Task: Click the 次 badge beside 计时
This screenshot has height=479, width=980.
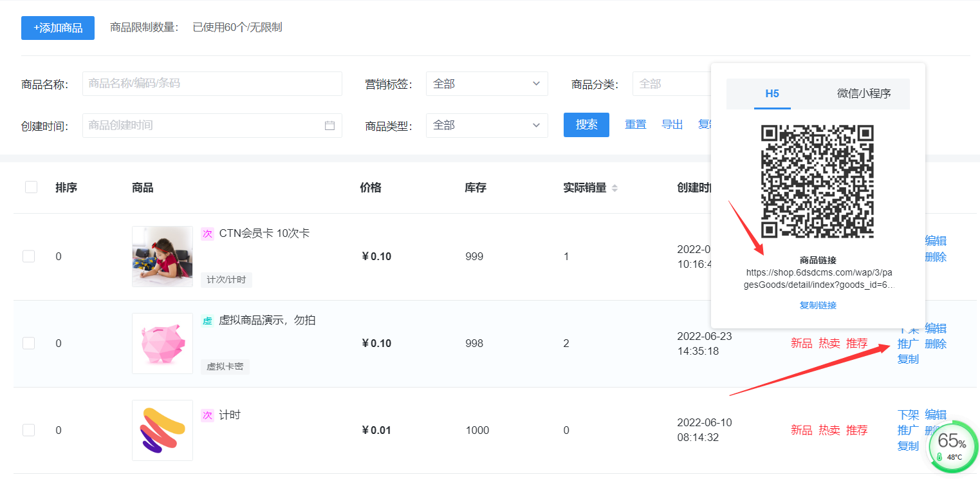Action: coord(207,415)
